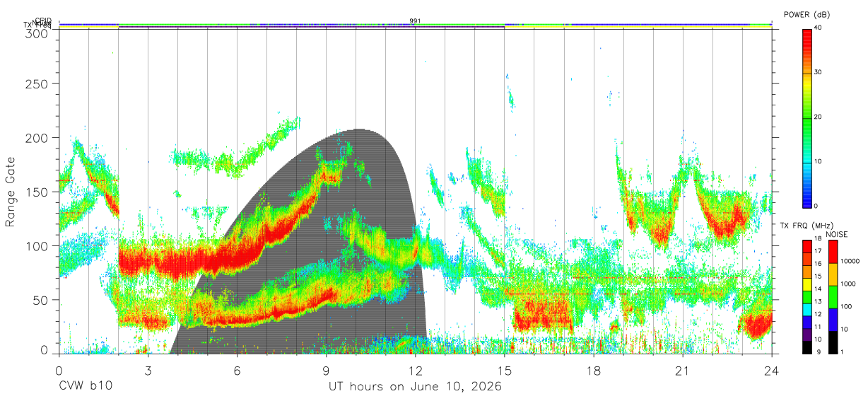Click the 30 label on the power colorbar

pyautogui.click(x=818, y=72)
